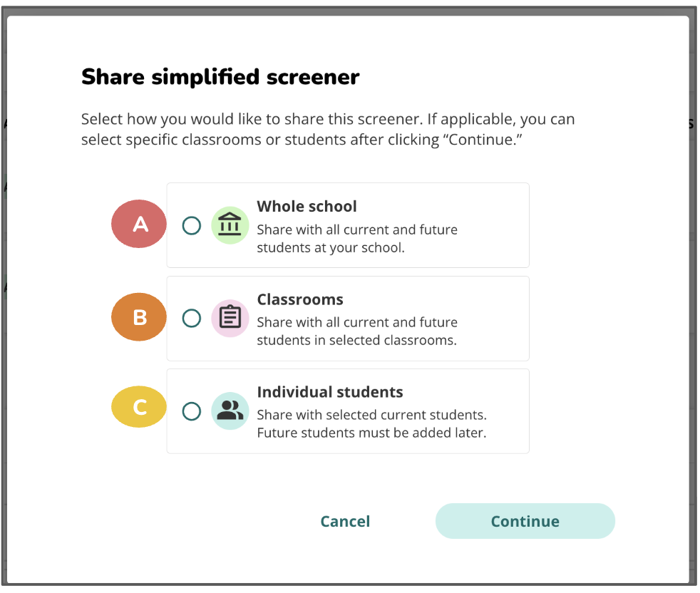Click the Classrooms option title

300,299
